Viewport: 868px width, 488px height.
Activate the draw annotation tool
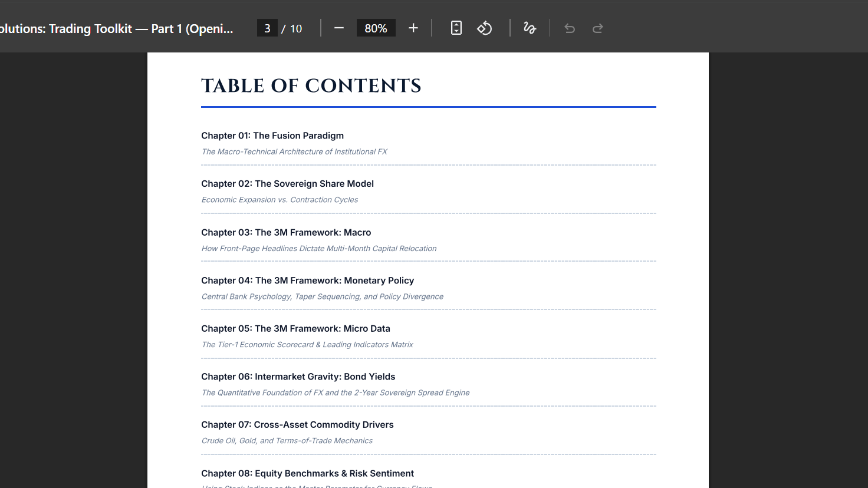click(x=530, y=28)
